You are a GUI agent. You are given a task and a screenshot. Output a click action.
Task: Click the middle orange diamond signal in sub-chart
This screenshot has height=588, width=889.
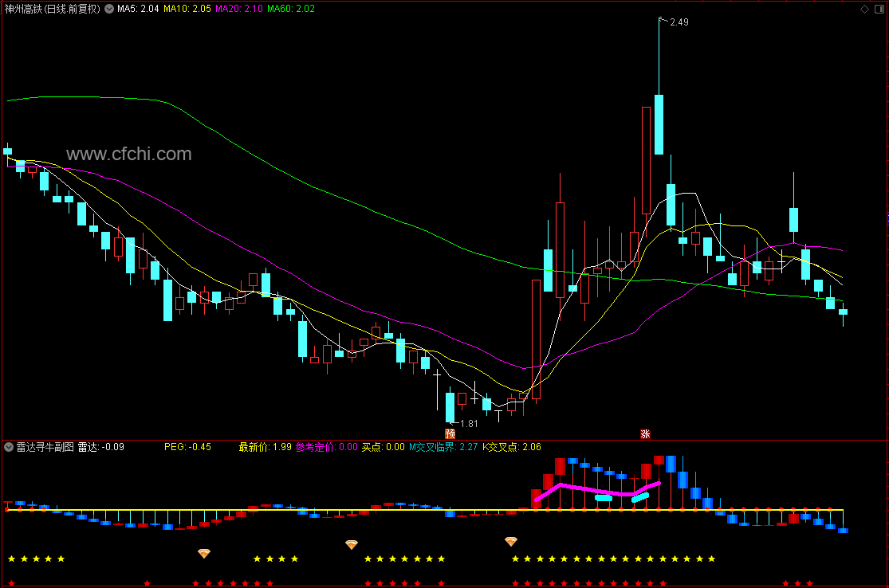pos(352,544)
